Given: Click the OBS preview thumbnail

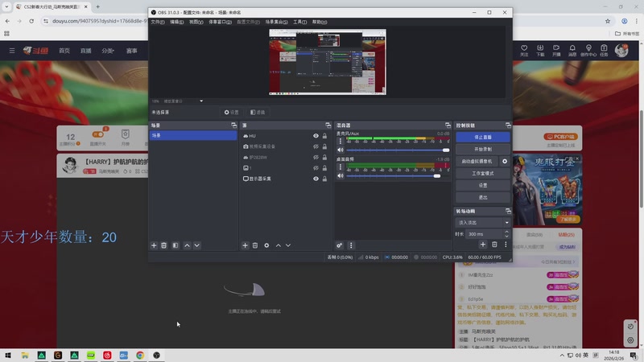Looking at the screenshot, I should click(328, 62).
